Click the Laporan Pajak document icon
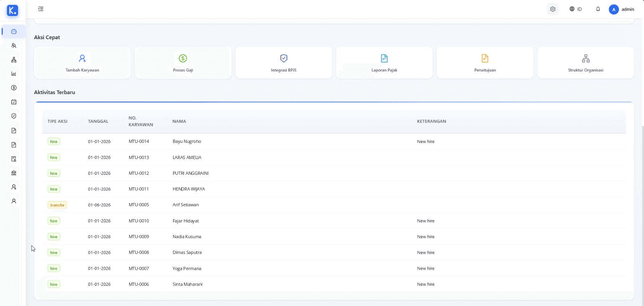The width and height of the screenshot is (644, 306). click(x=385, y=59)
